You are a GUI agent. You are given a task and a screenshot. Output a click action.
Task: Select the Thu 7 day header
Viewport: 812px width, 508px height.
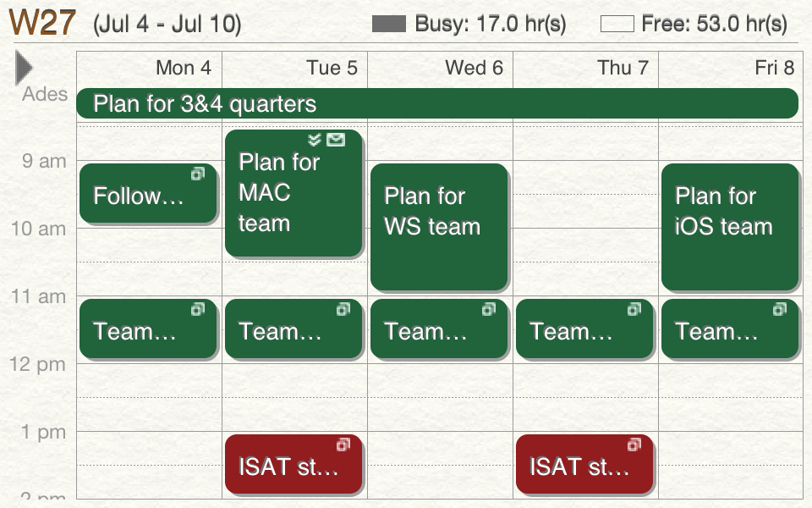tap(623, 68)
